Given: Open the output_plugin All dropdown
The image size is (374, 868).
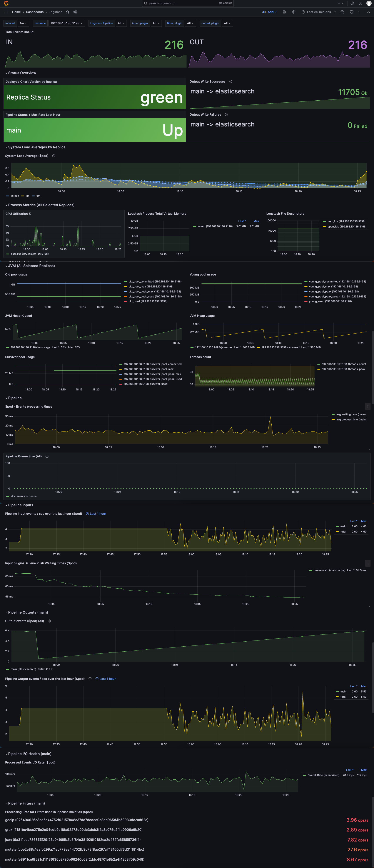Looking at the screenshot, I should [227, 23].
